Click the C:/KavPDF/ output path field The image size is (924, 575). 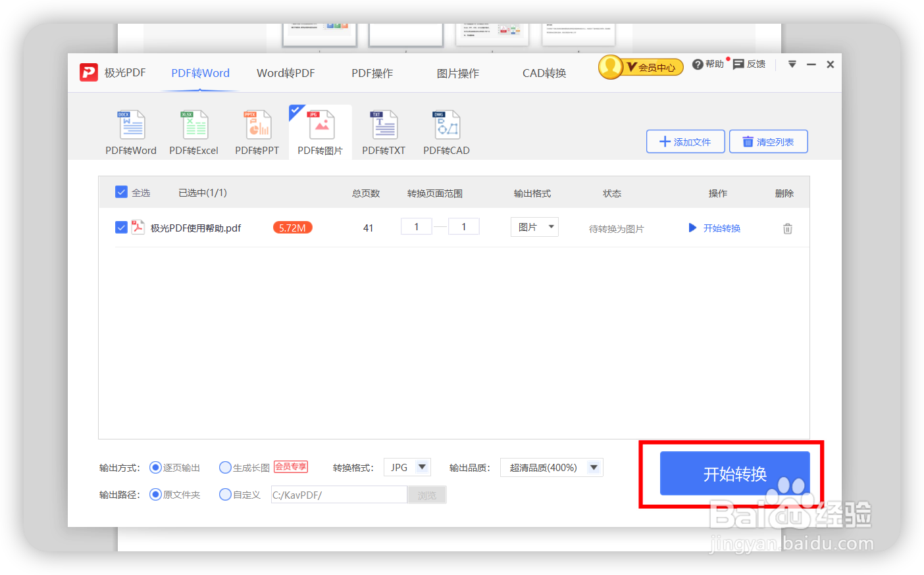click(339, 495)
